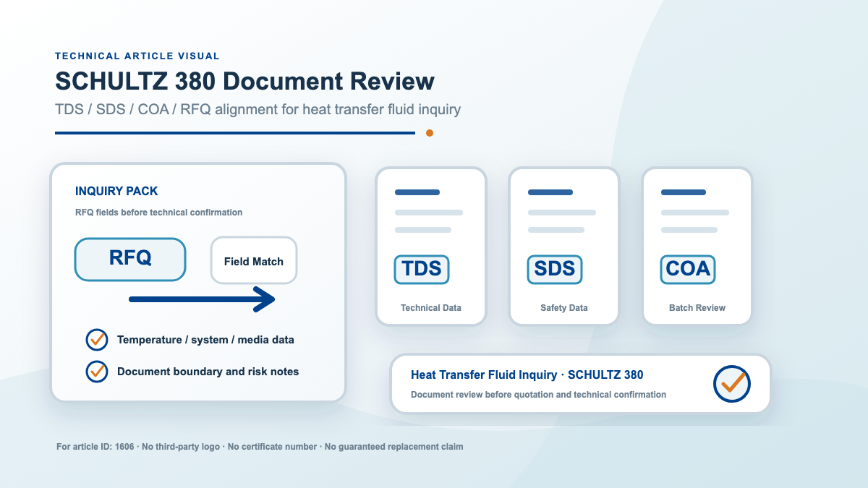Image resolution: width=868 pixels, height=488 pixels.
Task: Click the COA badge icon
Action: [688, 269]
